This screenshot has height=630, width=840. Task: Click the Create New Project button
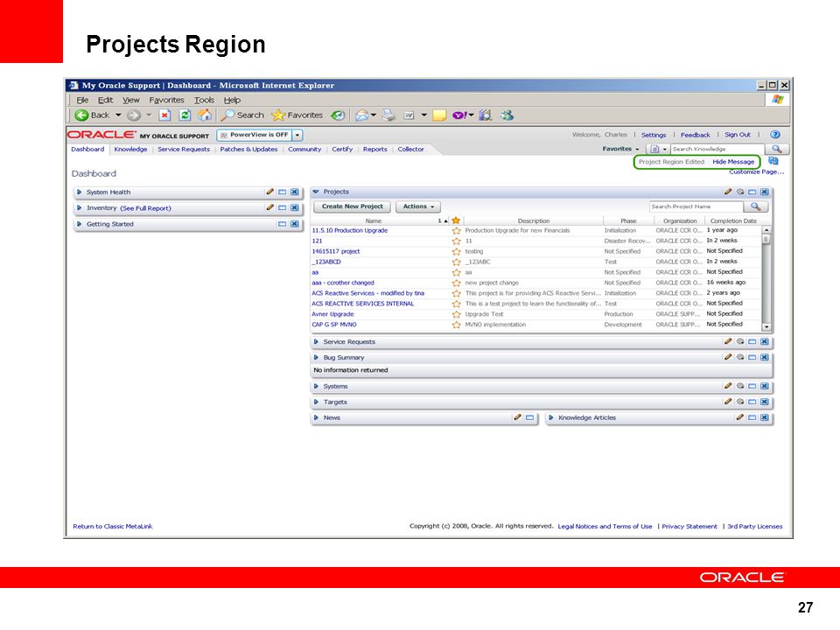coord(353,206)
